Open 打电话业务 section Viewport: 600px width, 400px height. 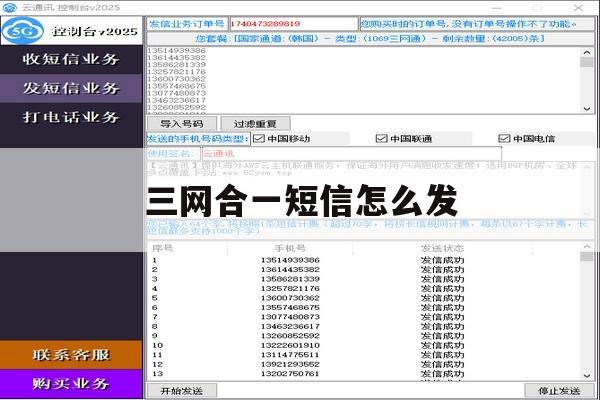(71, 117)
